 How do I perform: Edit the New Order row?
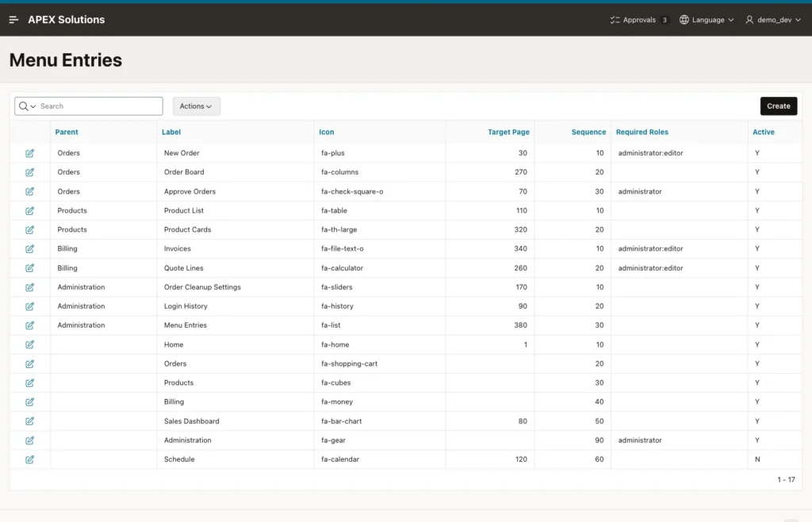pos(29,153)
